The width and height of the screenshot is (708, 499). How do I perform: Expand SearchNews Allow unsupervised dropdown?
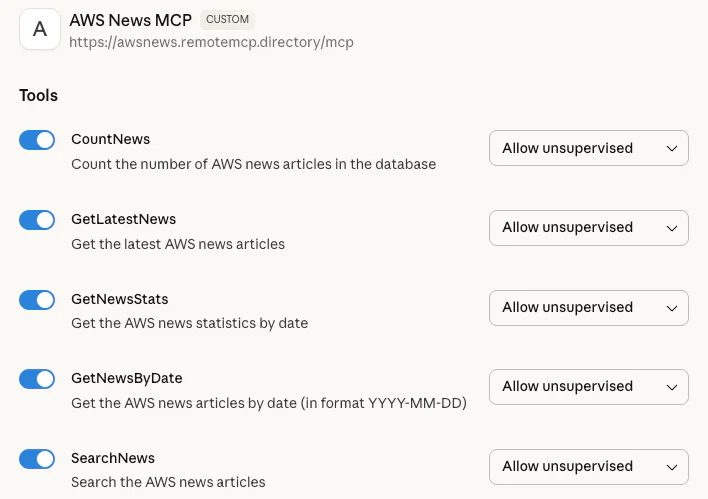589,466
